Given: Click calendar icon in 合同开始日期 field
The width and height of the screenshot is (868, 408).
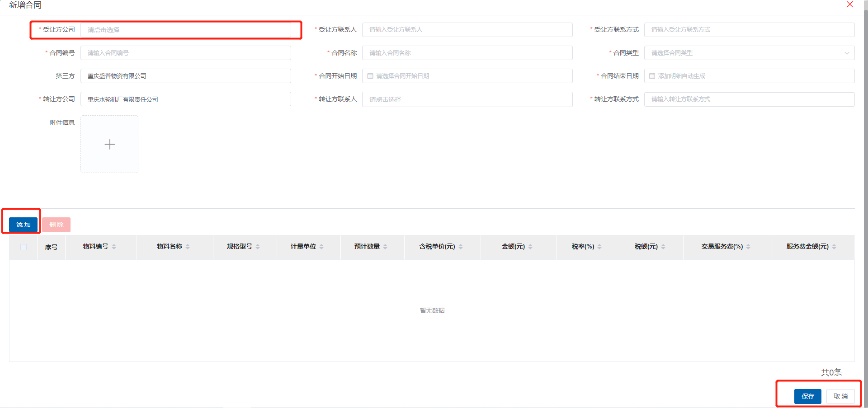Looking at the screenshot, I should [370, 76].
